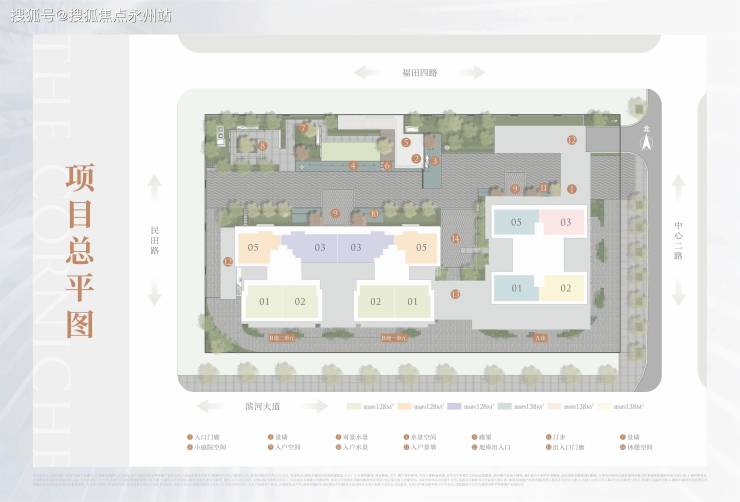This screenshot has width=740, height=502.
Task: Select marker 9 north of building A
Action: (515, 189)
